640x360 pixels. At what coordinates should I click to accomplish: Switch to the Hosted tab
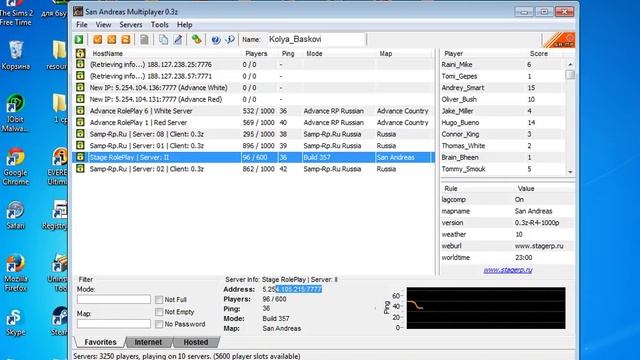[x=196, y=342]
